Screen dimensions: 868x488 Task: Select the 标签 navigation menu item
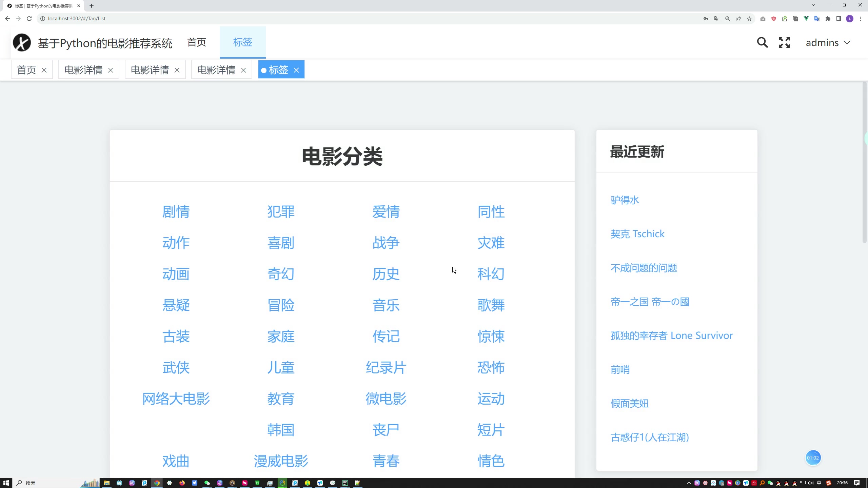point(243,42)
